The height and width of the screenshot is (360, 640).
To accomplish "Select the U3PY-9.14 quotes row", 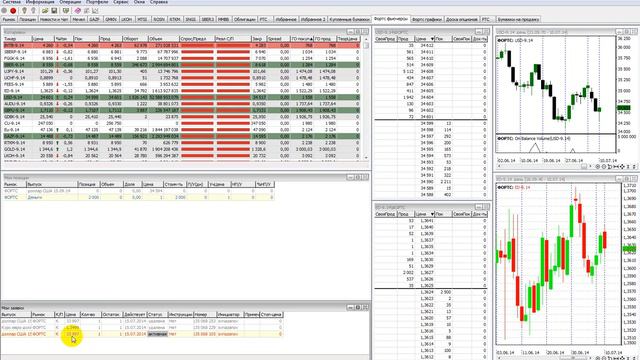I will coord(182,71).
